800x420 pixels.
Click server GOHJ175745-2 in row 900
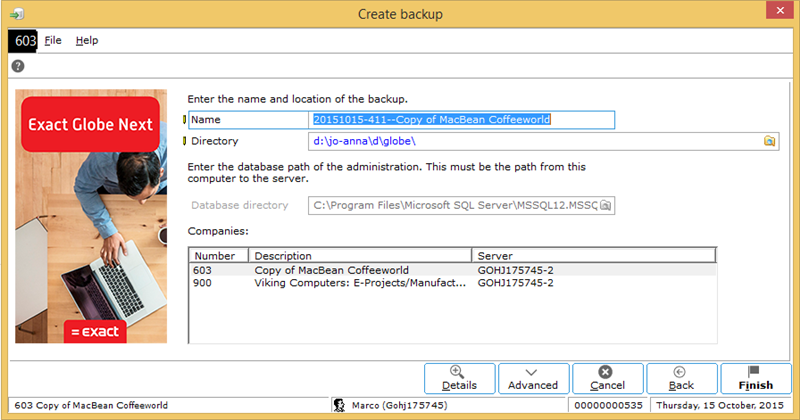tap(515, 283)
